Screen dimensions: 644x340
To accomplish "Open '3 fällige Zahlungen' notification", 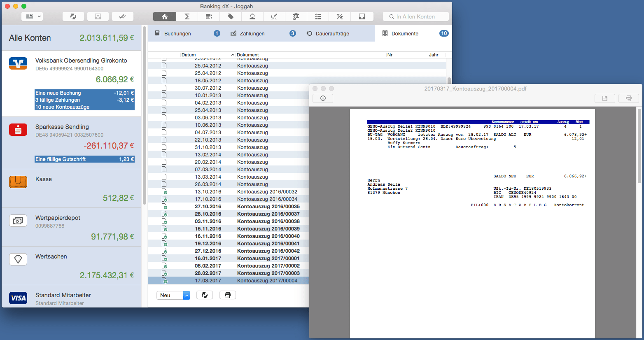I will [84, 100].
